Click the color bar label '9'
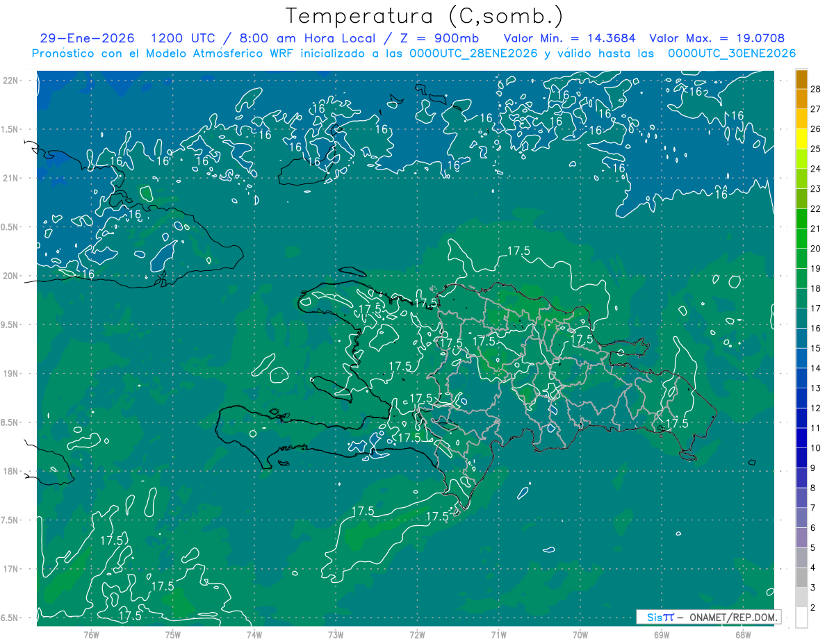 tap(813, 468)
